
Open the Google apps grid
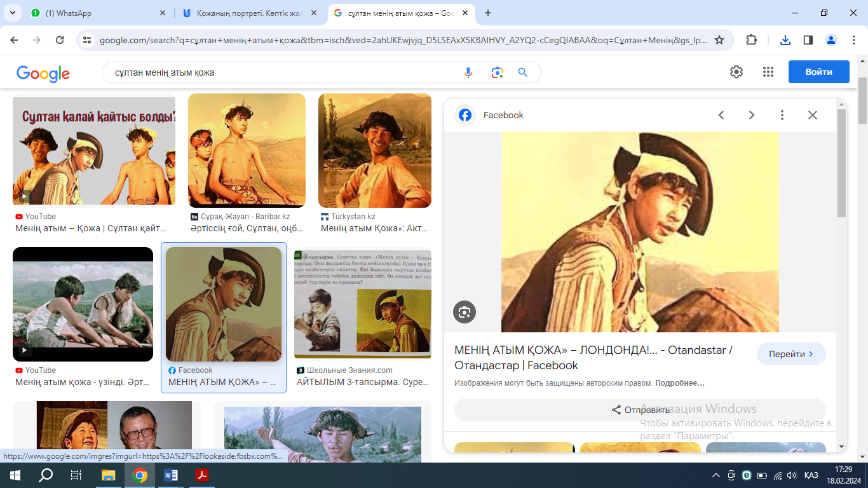pyautogui.click(x=768, y=72)
